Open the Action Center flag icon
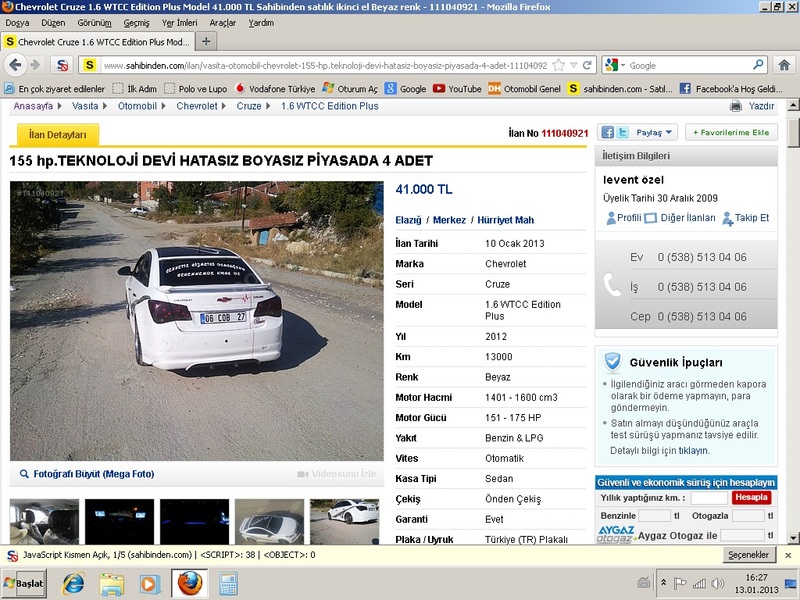The width and height of the screenshot is (800, 600). [x=680, y=583]
